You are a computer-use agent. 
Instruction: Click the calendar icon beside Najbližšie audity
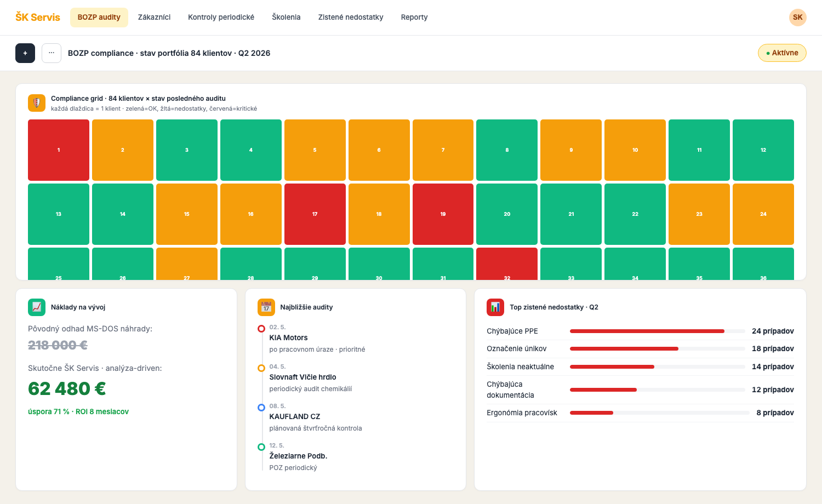click(266, 307)
